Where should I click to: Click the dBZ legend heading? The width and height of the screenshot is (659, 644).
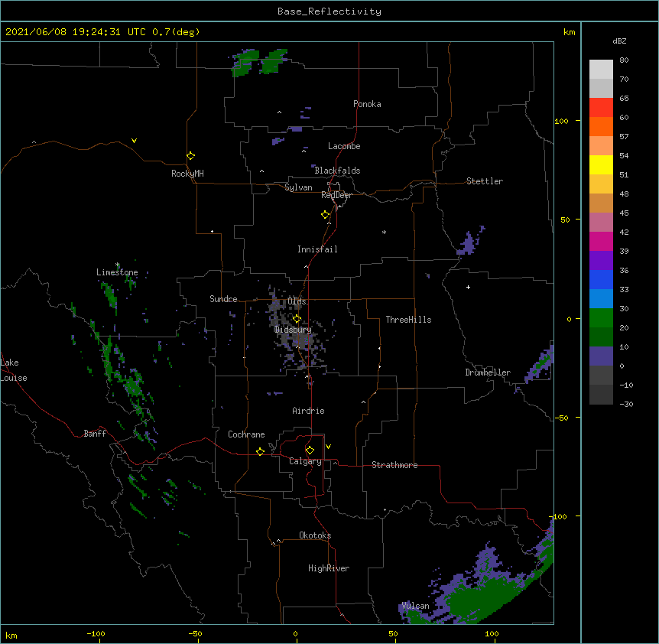coord(619,41)
